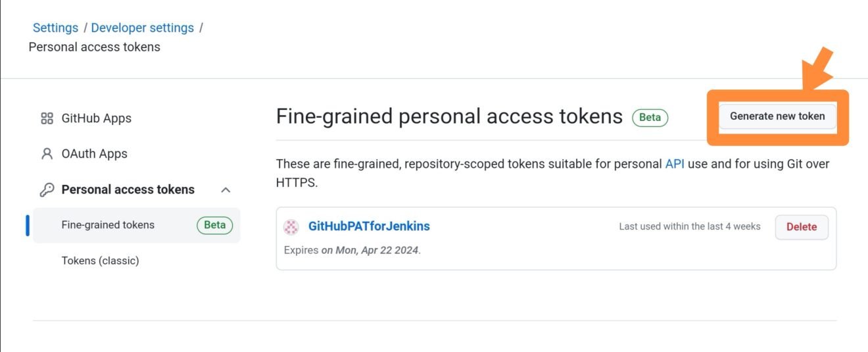868x352 pixels.
Task: Open the OAuth Apps sidebar item
Action: 94,154
